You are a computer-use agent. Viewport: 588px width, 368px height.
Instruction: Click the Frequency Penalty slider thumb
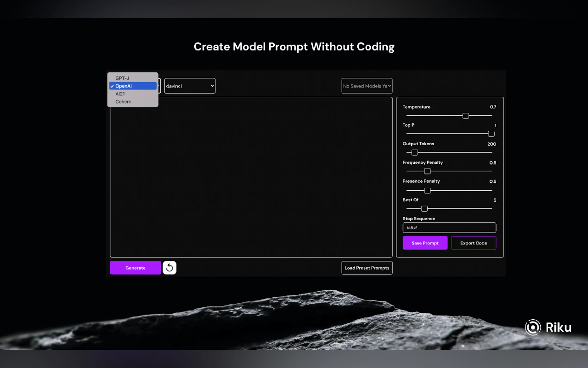427,171
